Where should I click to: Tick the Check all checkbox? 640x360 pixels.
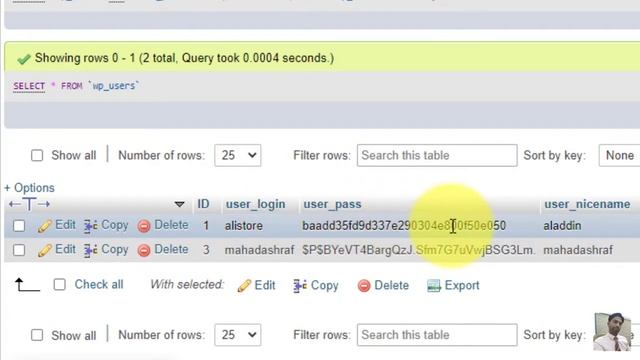point(60,284)
